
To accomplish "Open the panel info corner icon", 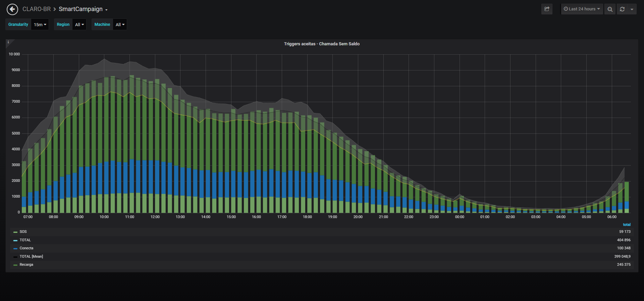I will click(8, 42).
